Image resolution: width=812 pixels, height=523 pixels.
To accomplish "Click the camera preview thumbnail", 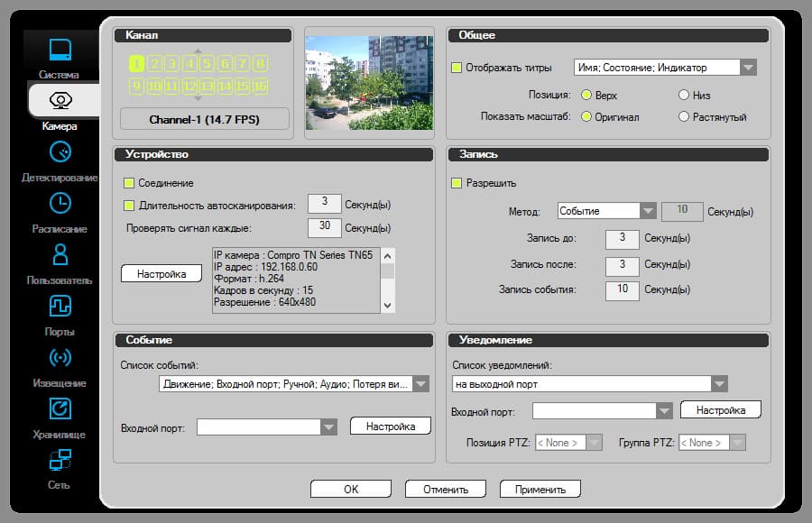I will click(369, 83).
